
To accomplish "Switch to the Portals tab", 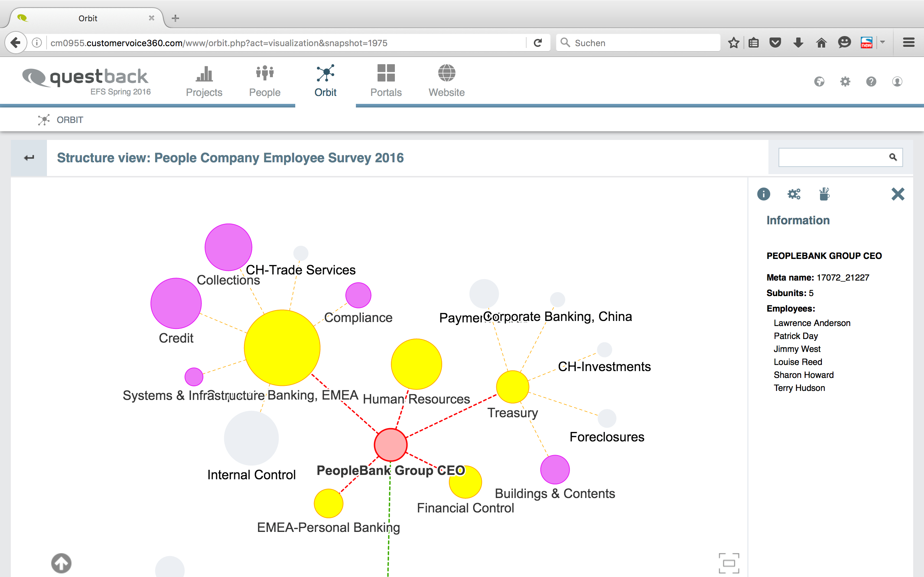I will click(x=385, y=81).
